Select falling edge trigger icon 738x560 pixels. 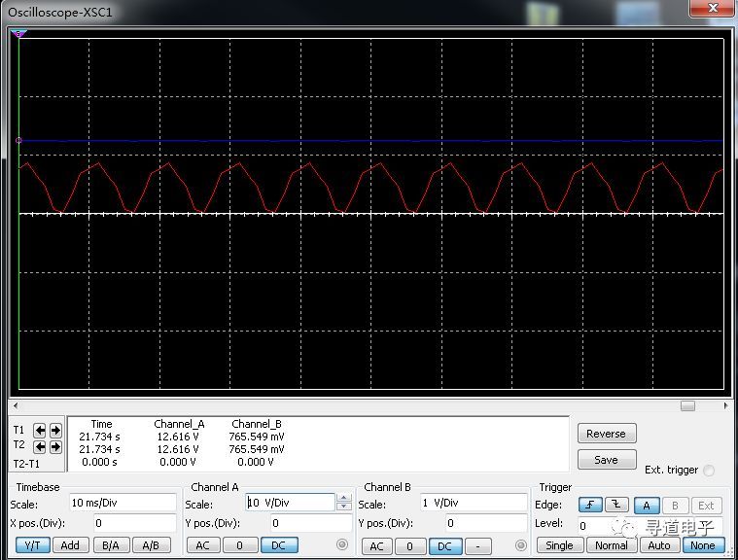coord(616,506)
